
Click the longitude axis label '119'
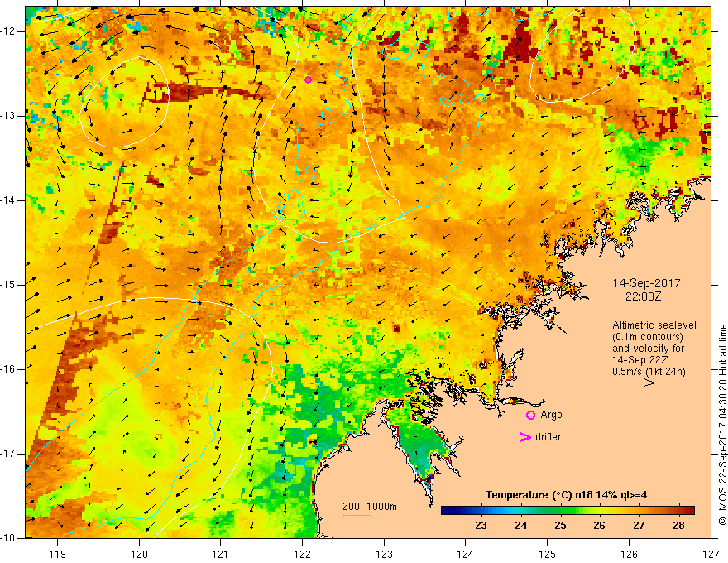tap(58, 554)
